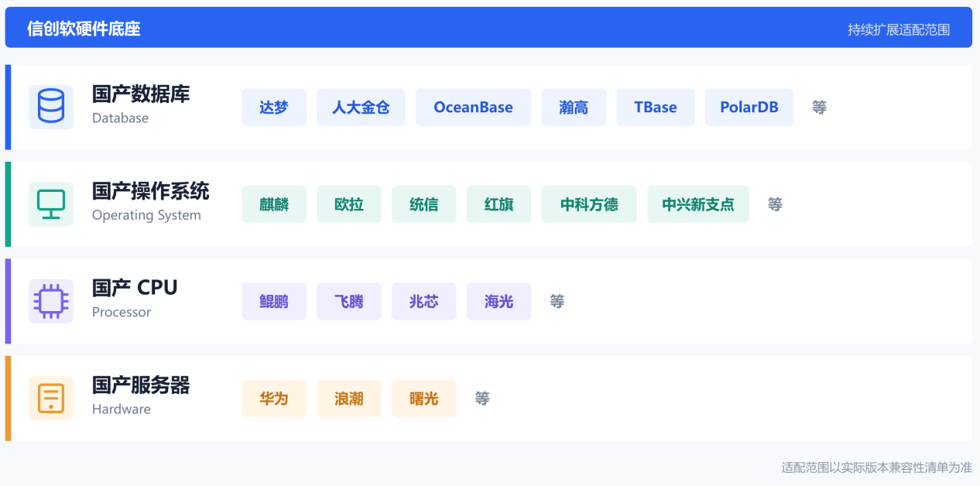980x486 pixels.
Task: Choose the 统信 tag
Action: 424,204
